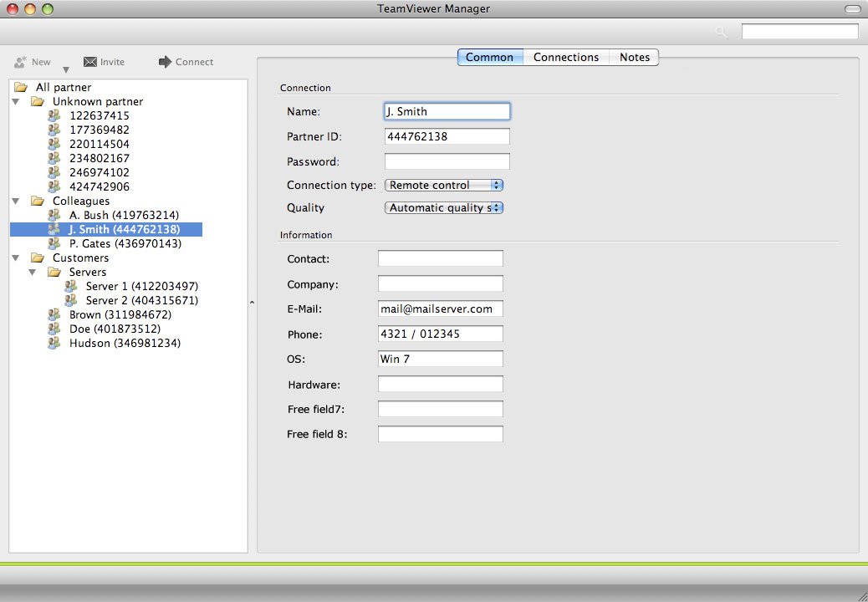
Task: Click the New partner icon
Action: 20,62
